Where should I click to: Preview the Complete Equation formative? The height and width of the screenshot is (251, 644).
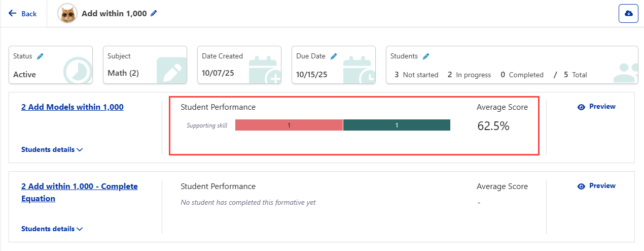[x=596, y=186]
